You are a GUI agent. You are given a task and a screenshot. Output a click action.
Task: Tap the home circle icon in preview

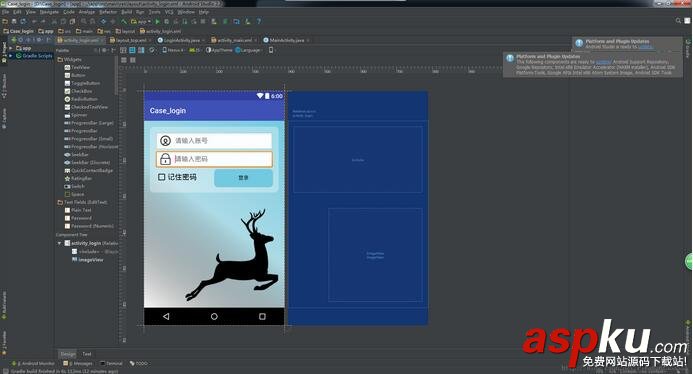tap(214, 317)
